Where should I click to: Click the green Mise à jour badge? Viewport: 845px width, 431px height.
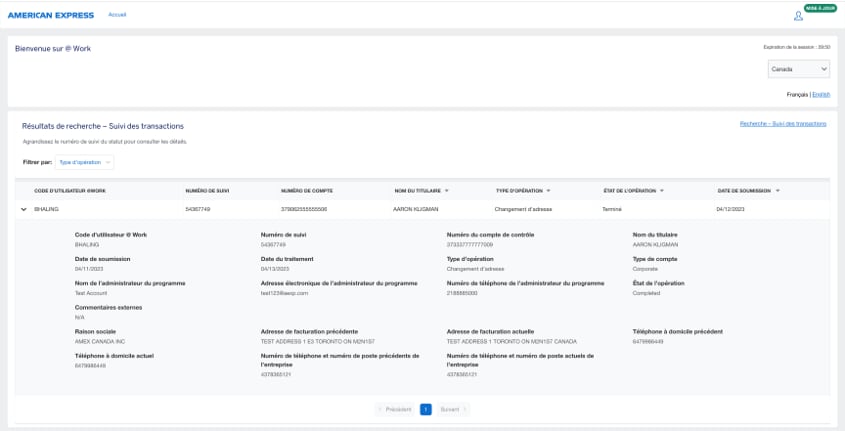coord(820,8)
